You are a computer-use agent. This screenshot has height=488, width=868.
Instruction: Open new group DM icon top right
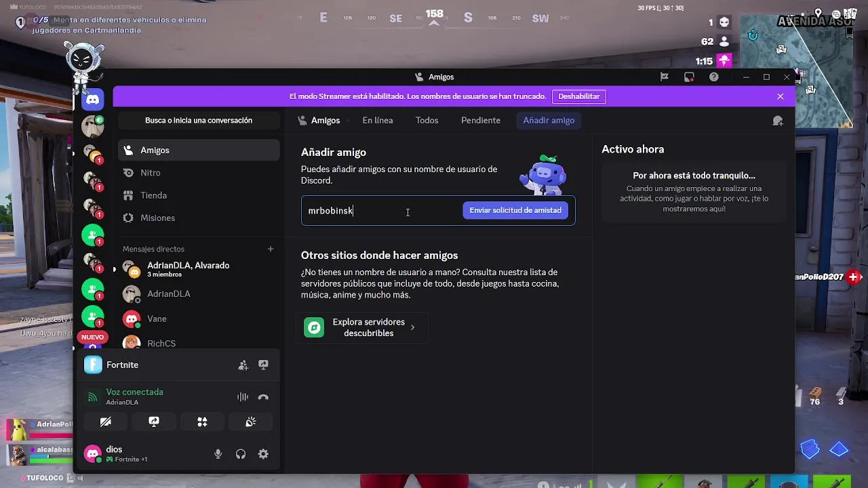[778, 121]
